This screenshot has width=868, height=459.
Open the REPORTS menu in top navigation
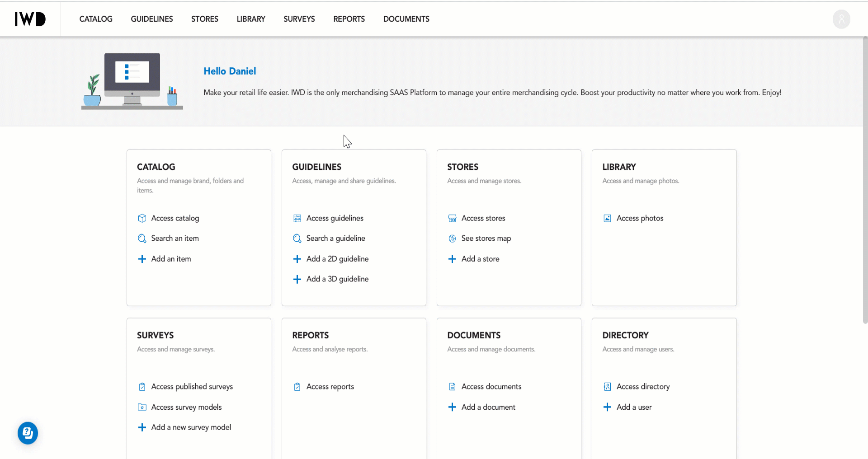click(349, 19)
